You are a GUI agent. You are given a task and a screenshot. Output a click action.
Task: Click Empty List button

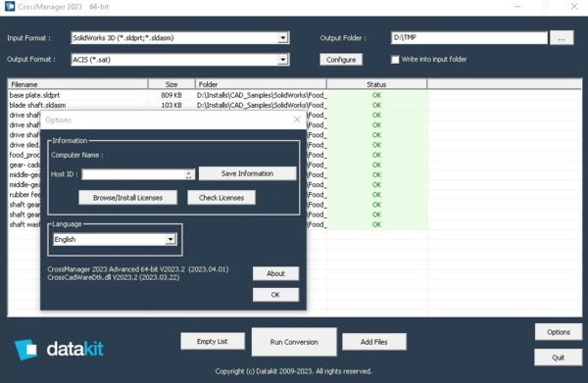tap(213, 342)
